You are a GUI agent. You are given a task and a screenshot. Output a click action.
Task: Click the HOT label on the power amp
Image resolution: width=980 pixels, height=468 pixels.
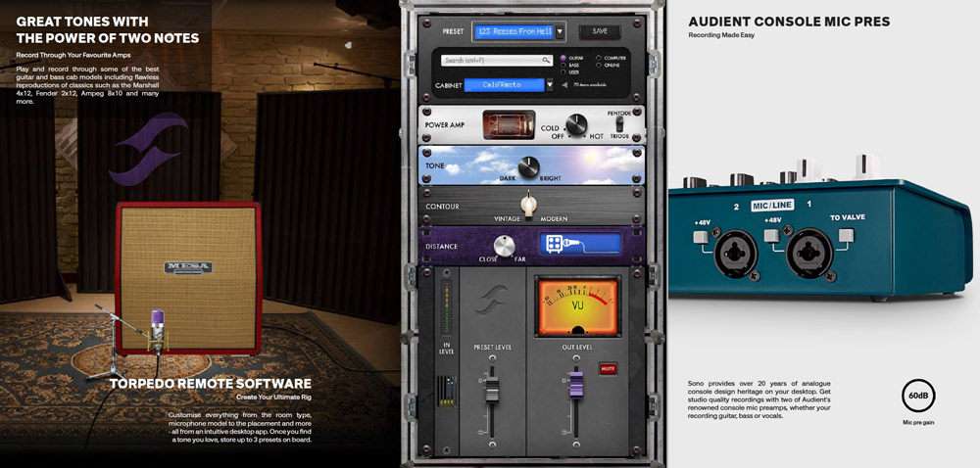[x=597, y=136]
